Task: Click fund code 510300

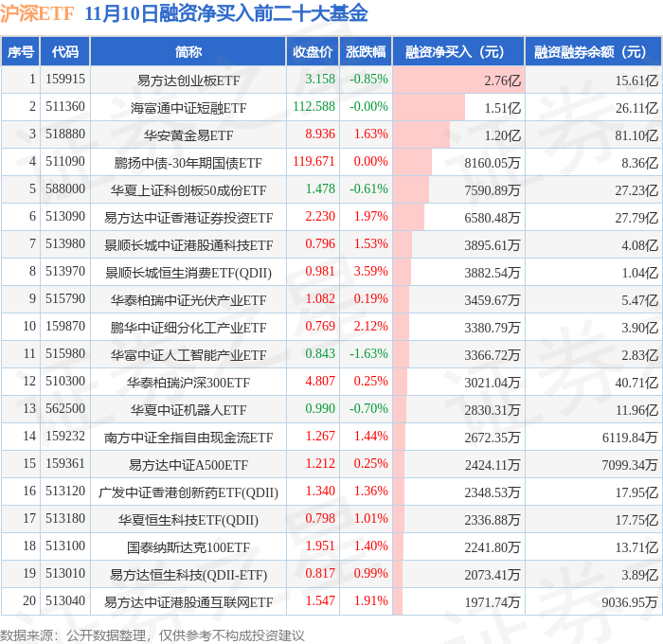Action: coord(65,381)
